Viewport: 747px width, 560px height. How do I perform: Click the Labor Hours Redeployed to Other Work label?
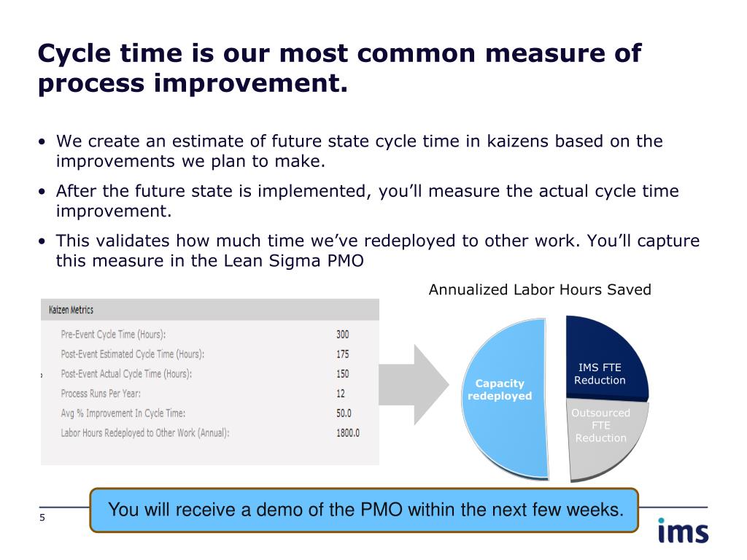(145, 433)
